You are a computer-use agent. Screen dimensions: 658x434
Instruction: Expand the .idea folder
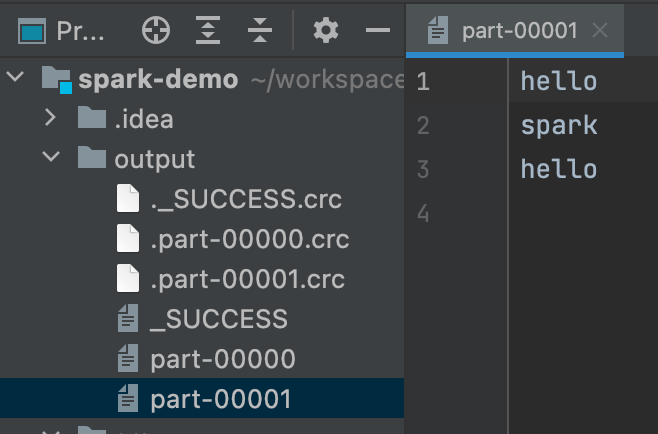[x=51, y=119]
